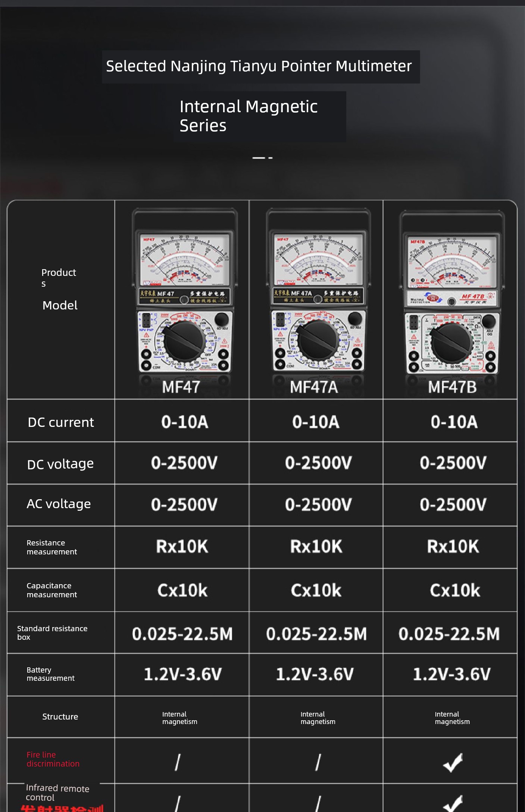Viewport: 525px width, 812px height.
Task: Click the MF47 infrared remote control slash
Action: click(x=178, y=804)
